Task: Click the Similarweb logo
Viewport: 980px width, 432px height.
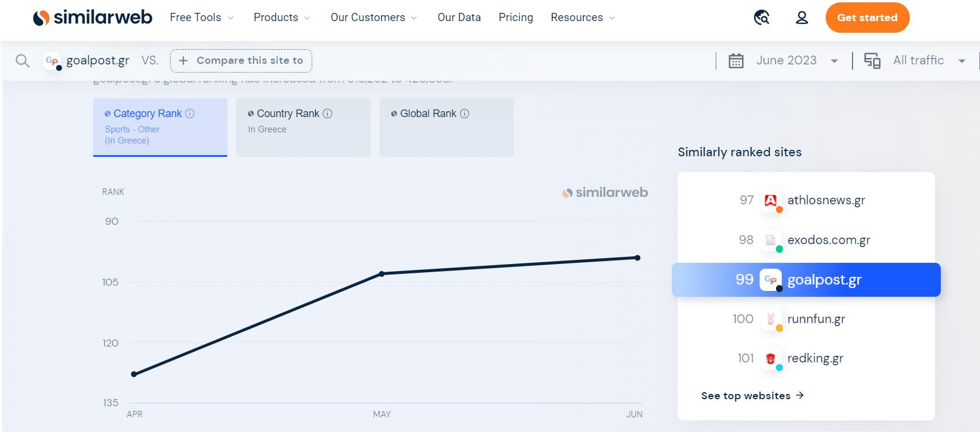Action: click(92, 18)
